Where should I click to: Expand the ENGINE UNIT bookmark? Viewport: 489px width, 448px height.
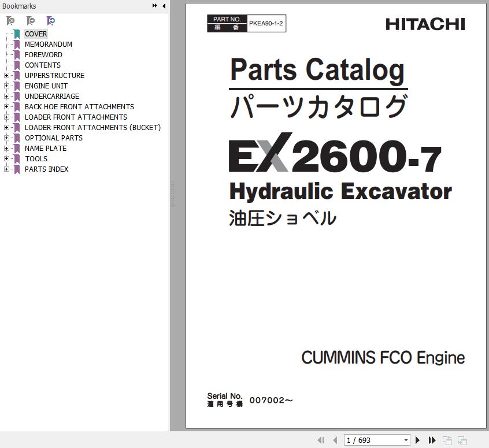point(6,86)
